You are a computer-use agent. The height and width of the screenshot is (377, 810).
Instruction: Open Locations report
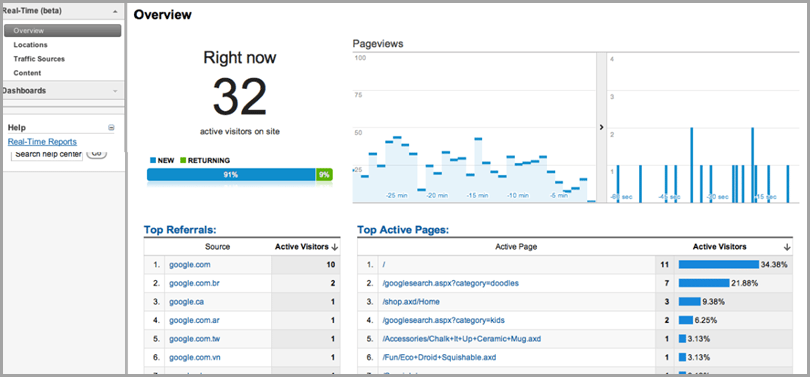(30, 45)
